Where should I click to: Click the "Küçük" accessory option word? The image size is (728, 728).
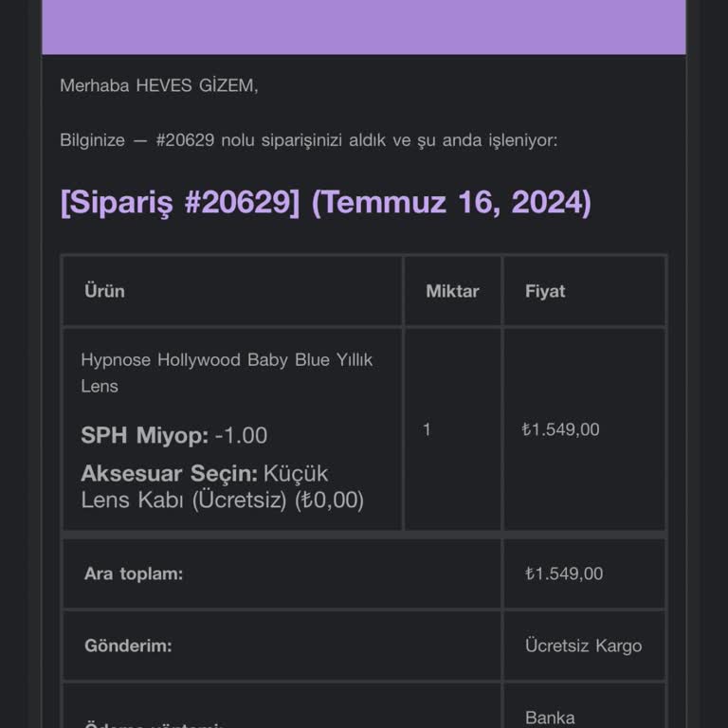[x=296, y=473]
